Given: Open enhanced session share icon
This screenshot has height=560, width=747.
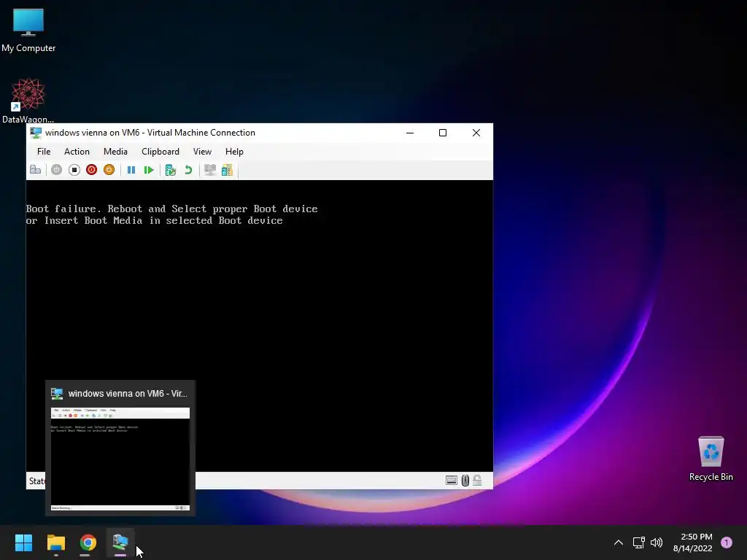Looking at the screenshot, I should (x=228, y=170).
